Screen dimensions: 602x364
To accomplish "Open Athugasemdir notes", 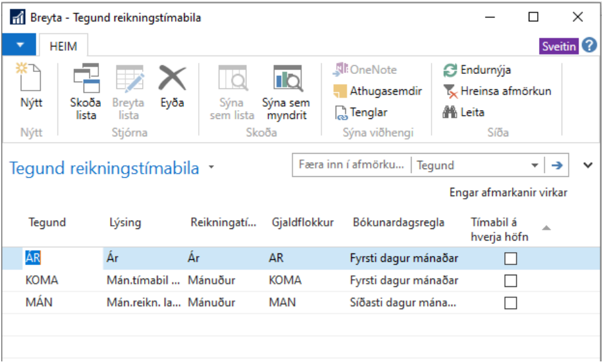I will tap(378, 91).
